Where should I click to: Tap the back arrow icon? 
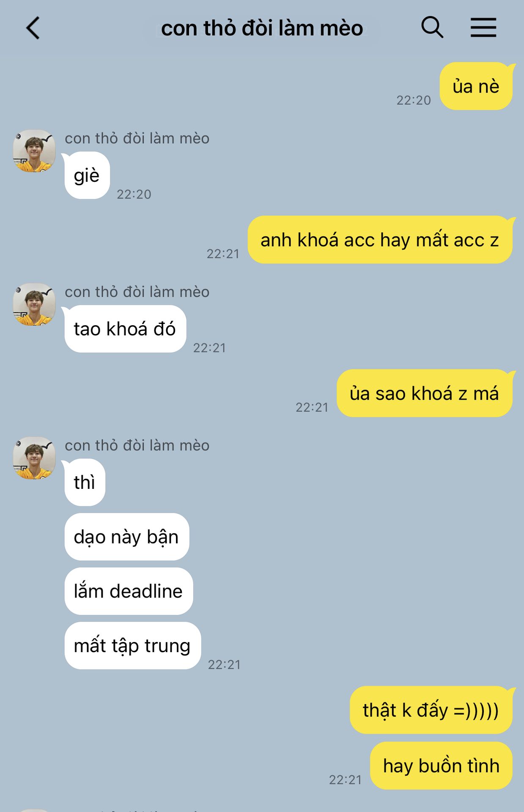click(x=33, y=28)
